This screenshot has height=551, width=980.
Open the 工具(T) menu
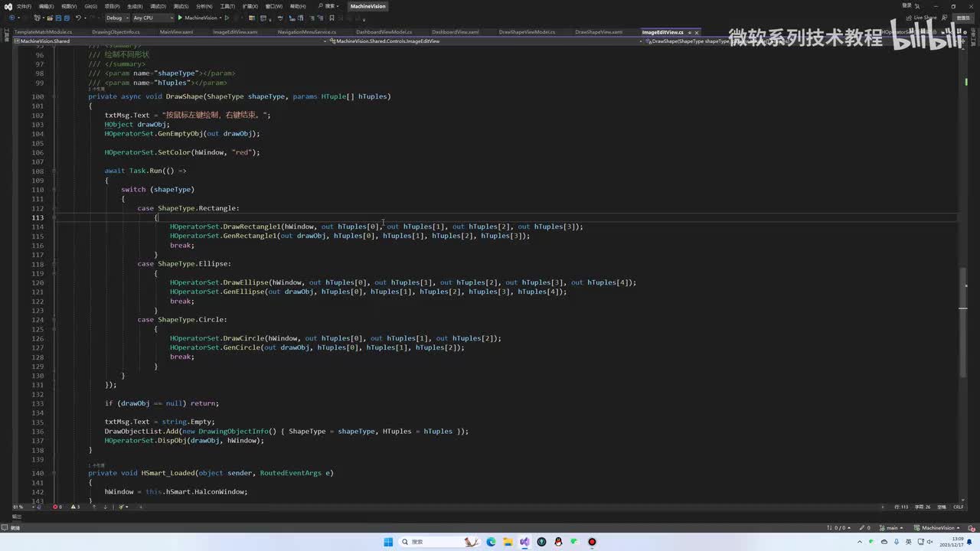[227, 6]
